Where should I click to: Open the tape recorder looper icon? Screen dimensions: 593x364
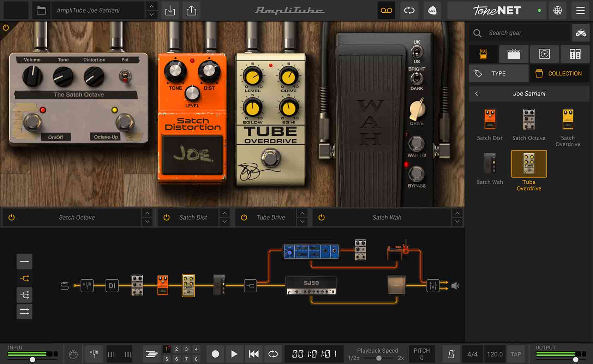click(x=386, y=10)
